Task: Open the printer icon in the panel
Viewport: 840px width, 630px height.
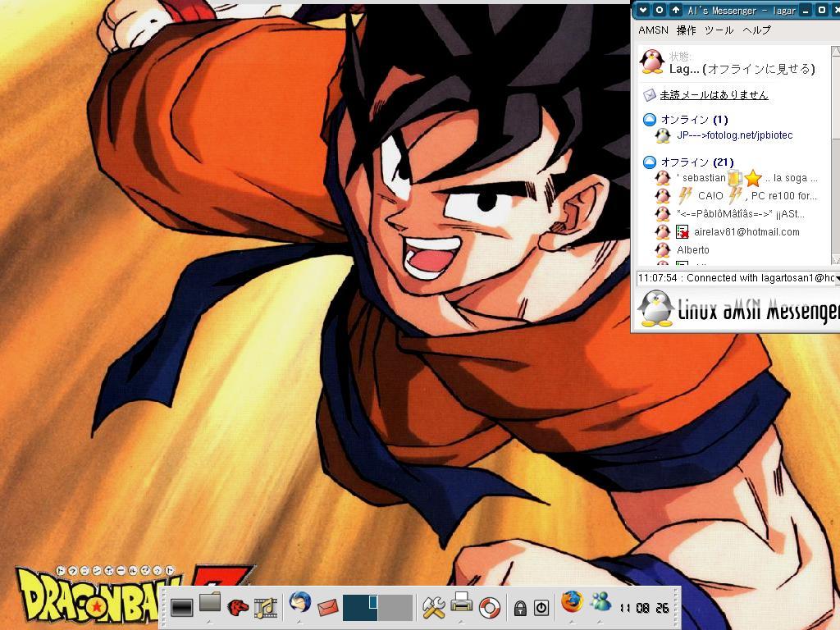Action: [x=462, y=604]
